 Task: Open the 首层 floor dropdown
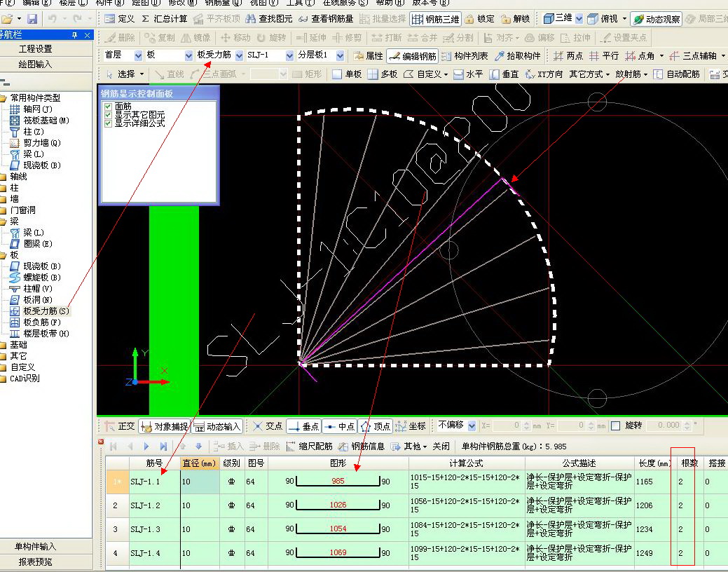click(137, 55)
